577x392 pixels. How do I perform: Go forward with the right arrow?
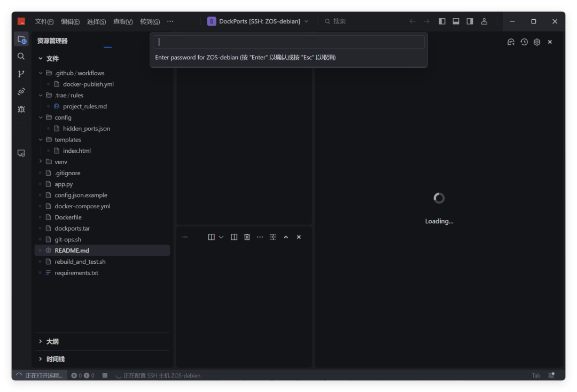coord(426,21)
